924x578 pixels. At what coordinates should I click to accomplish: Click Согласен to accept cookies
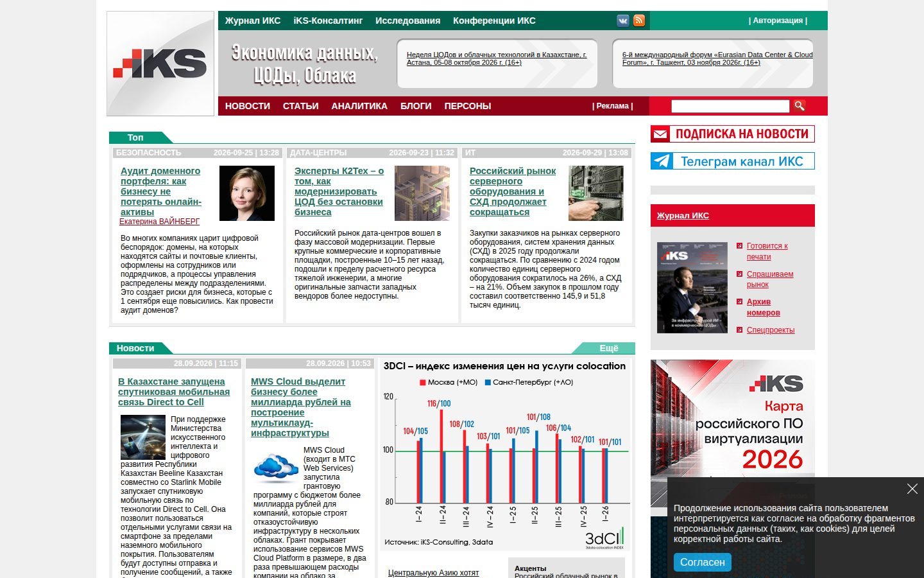coord(703,562)
